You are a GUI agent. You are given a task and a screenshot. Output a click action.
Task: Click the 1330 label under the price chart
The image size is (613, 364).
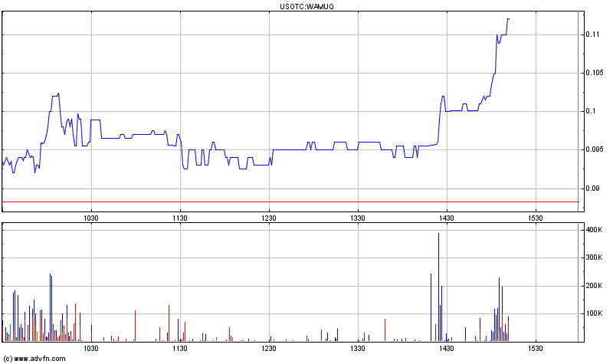358,218
